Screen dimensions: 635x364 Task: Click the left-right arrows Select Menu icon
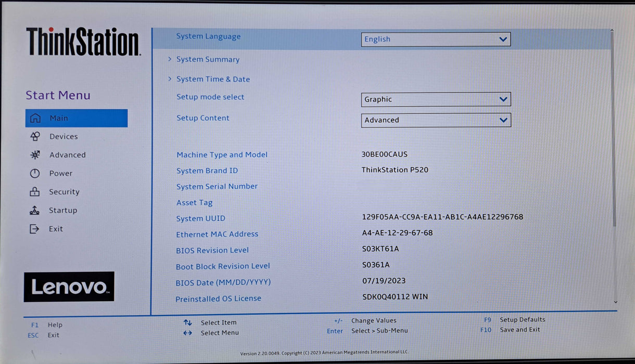pos(187,333)
